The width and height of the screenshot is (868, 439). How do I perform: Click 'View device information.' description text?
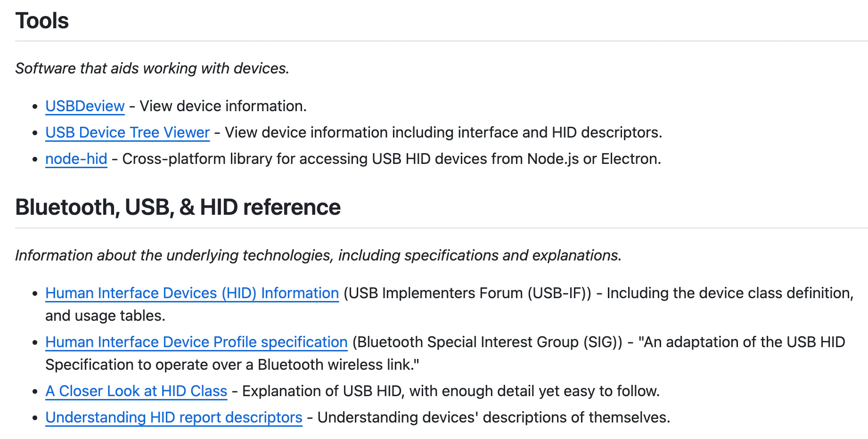[x=223, y=106]
